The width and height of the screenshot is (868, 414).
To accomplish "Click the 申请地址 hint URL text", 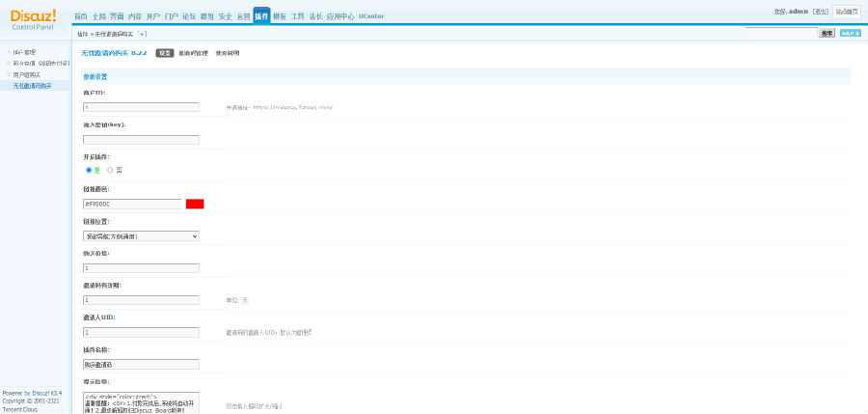I will (279, 107).
